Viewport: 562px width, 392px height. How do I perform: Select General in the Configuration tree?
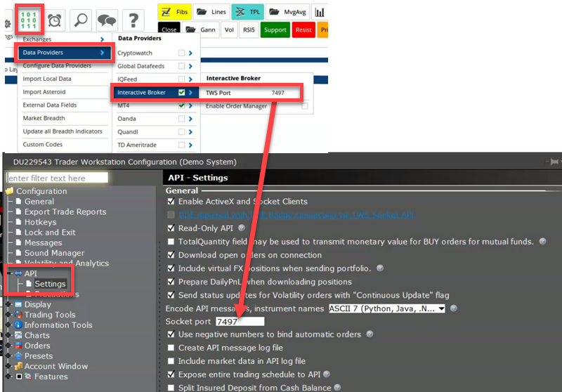coord(39,202)
